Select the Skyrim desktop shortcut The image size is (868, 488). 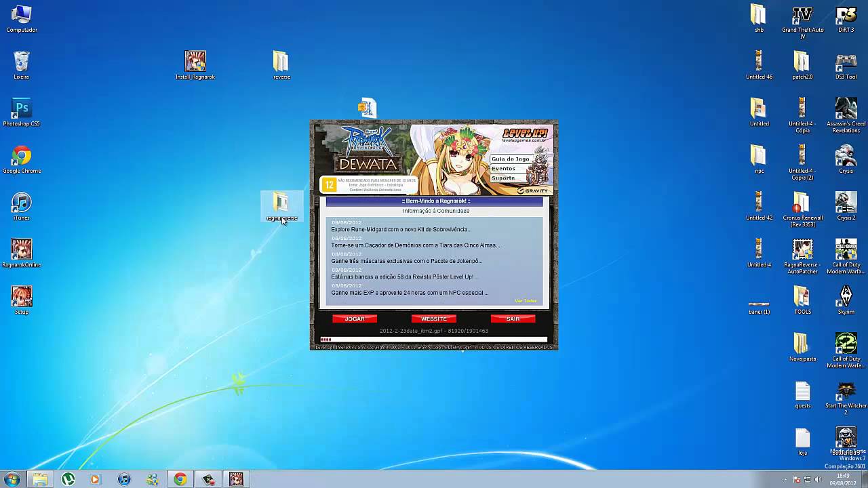point(846,300)
